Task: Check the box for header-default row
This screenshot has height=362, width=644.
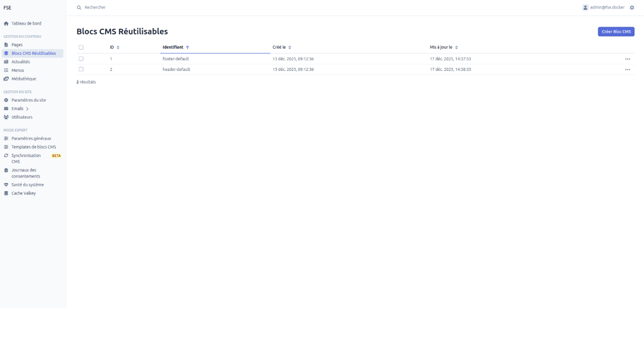Action: [x=81, y=69]
